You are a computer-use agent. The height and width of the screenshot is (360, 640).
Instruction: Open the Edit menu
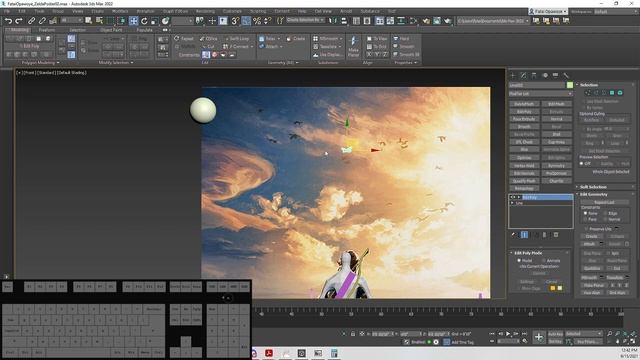21,11
